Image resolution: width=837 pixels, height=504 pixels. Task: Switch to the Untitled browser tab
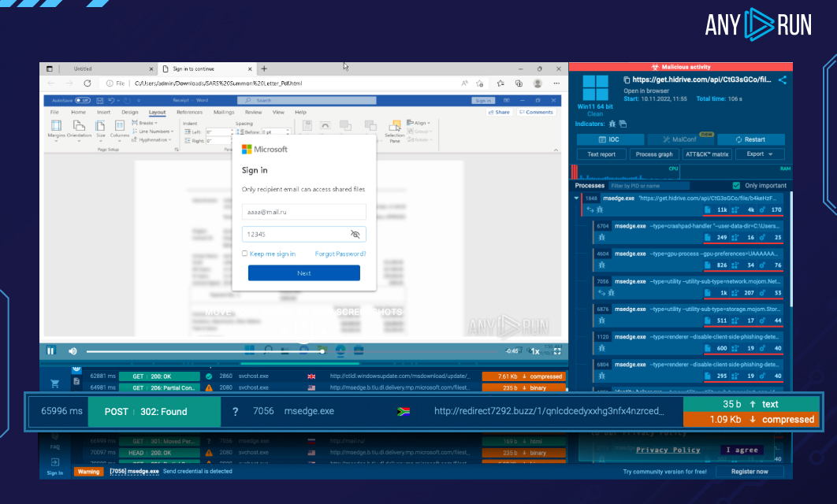point(97,69)
